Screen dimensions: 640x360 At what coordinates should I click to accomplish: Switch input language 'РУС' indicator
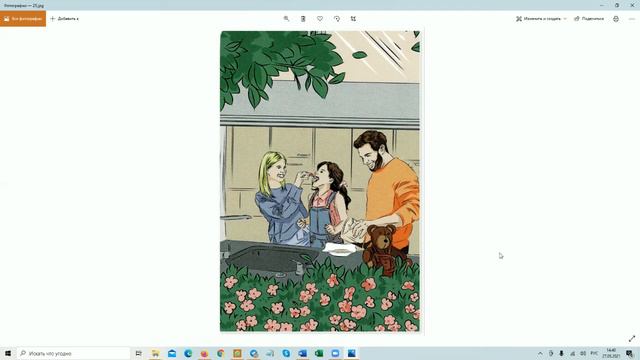[594, 353]
